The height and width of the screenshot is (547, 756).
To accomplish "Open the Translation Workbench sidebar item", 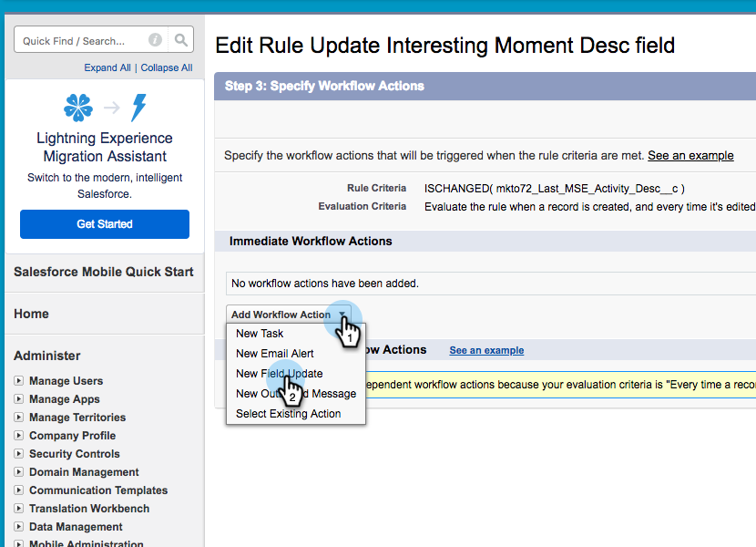I will click(89, 509).
